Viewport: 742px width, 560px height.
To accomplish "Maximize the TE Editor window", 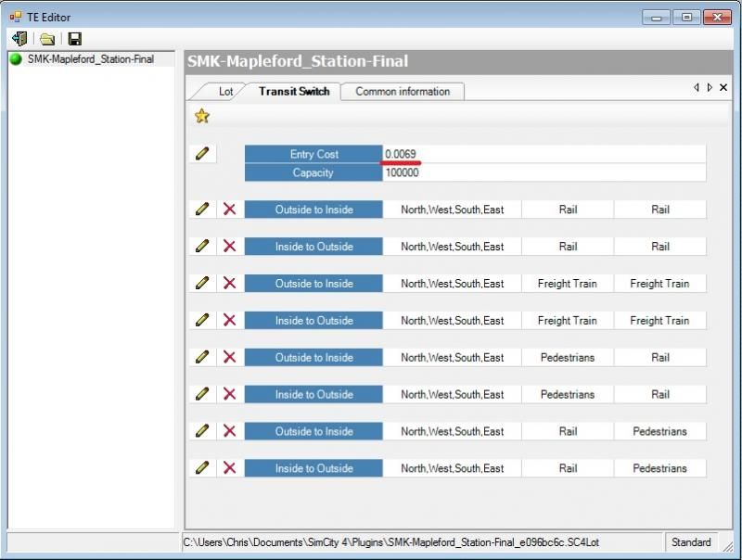I will pos(686,18).
